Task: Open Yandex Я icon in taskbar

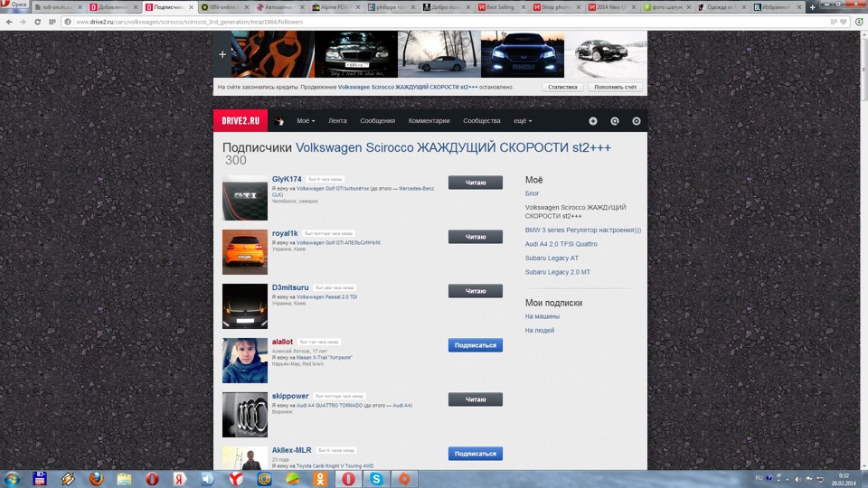Action: pyautogui.click(x=179, y=479)
